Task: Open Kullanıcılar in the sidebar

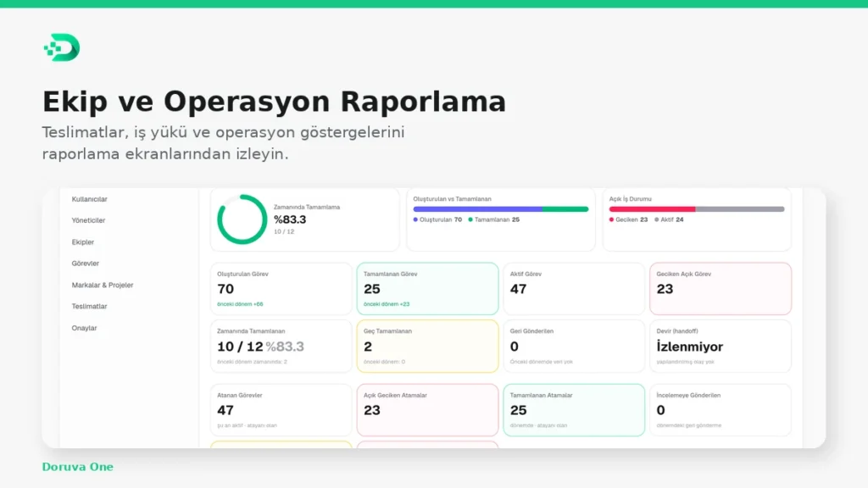Action: pos(89,199)
